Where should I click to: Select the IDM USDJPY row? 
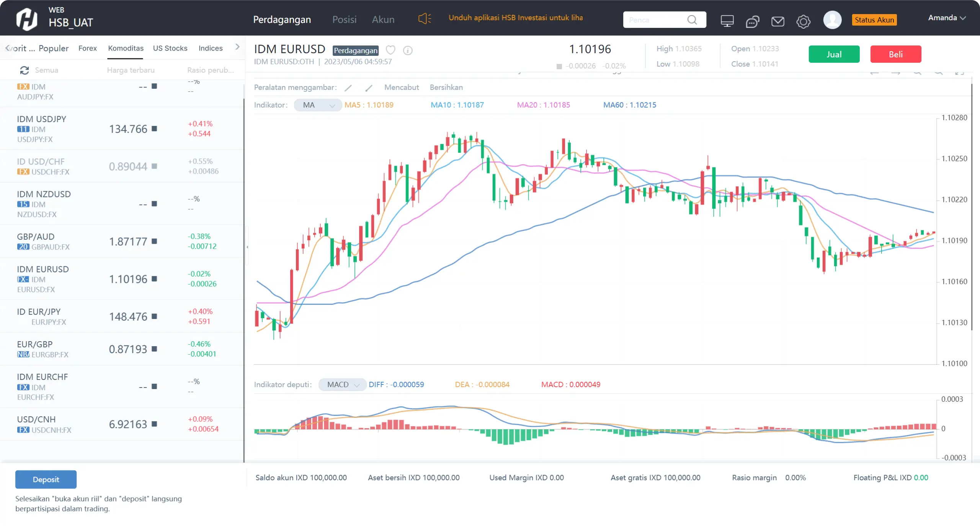click(122, 129)
